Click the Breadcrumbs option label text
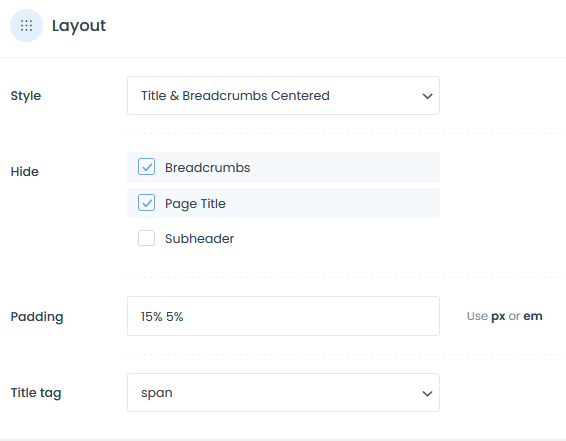This screenshot has width=566, height=441. 208,168
